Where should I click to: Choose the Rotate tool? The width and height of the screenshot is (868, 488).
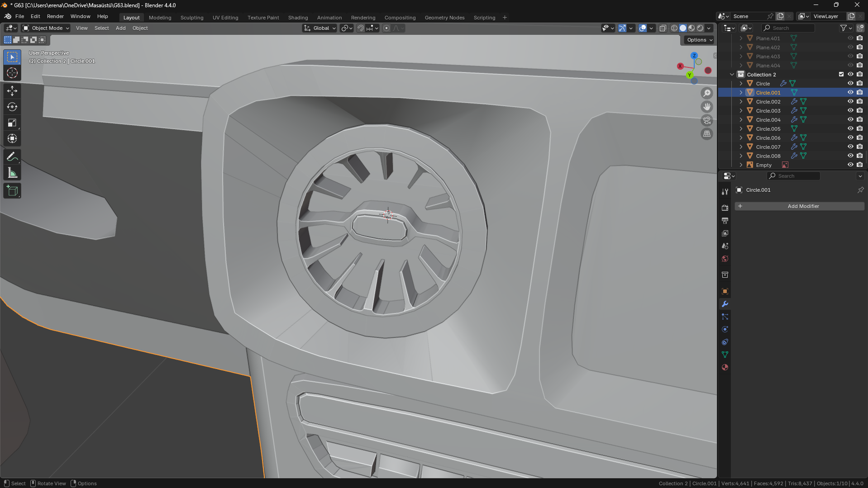pos(12,107)
